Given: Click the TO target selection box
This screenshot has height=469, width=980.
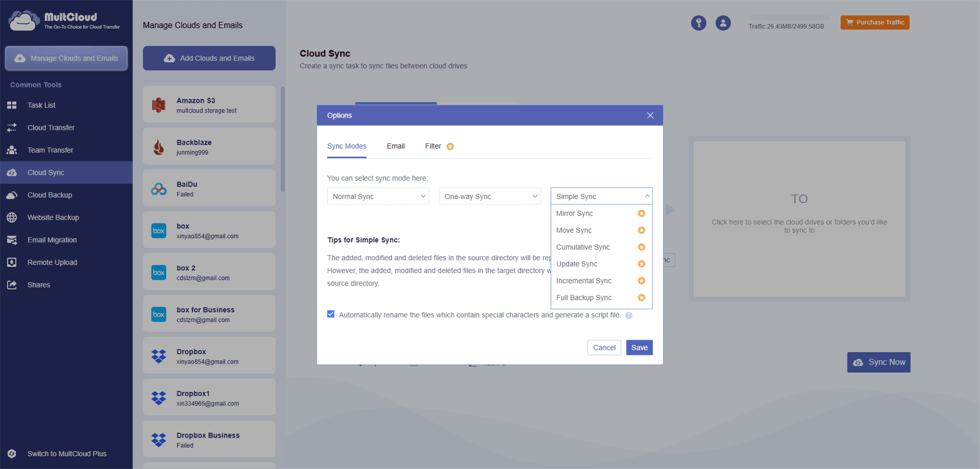Looking at the screenshot, I should coord(799,219).
